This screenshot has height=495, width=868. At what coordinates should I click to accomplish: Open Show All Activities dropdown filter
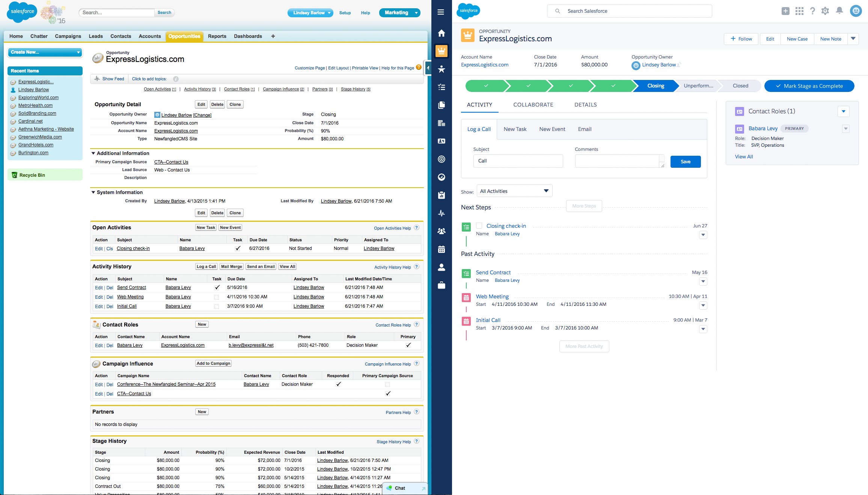(513, 191)
